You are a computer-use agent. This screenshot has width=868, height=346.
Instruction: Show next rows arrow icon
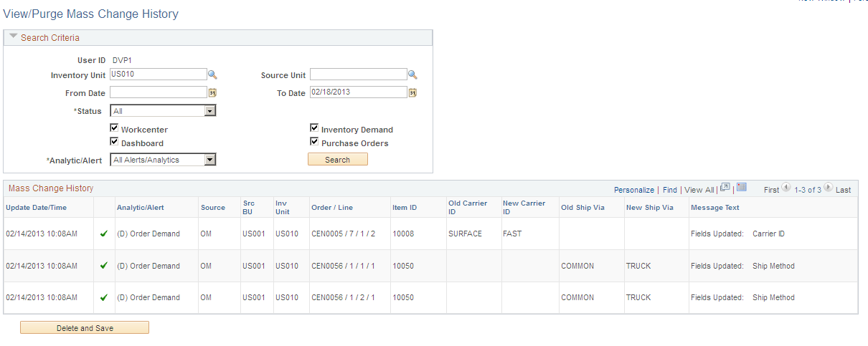point(829,188)
